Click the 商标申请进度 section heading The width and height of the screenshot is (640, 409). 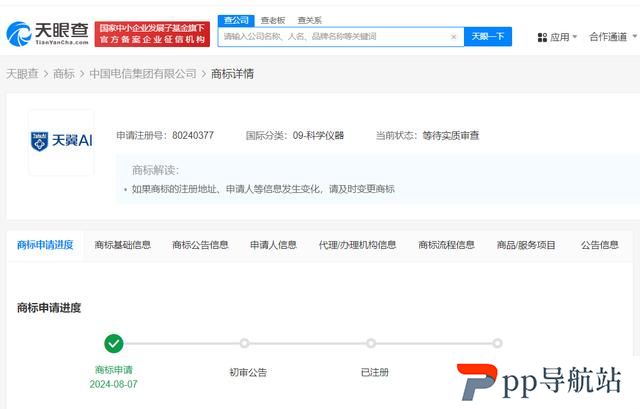click(49, 308)
